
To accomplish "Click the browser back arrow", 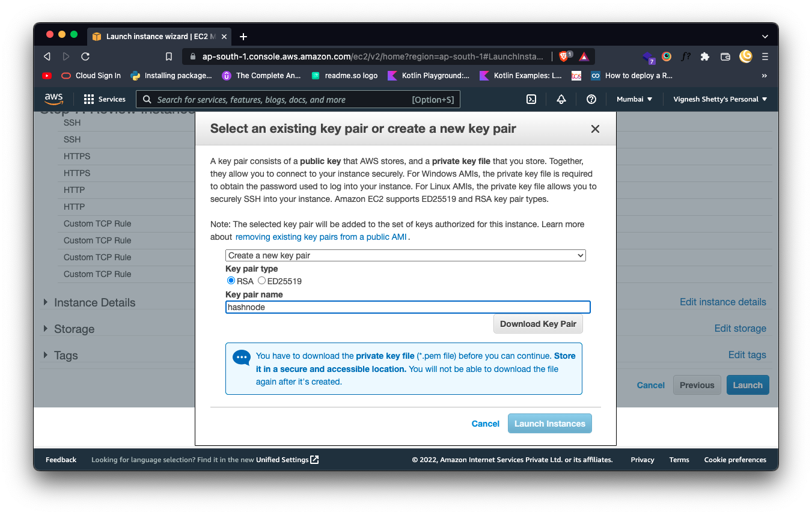I will tap(47, 56).
